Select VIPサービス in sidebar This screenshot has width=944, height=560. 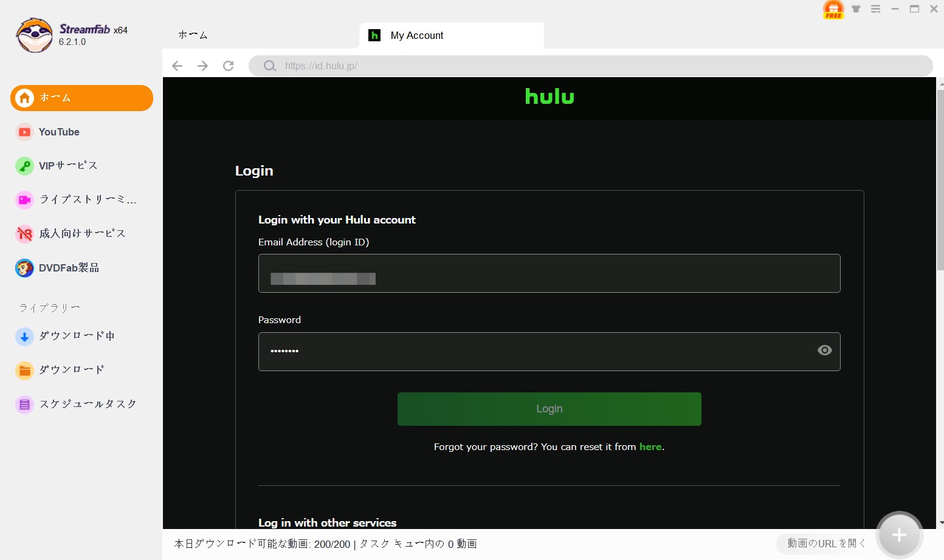(x=81, y=166)
